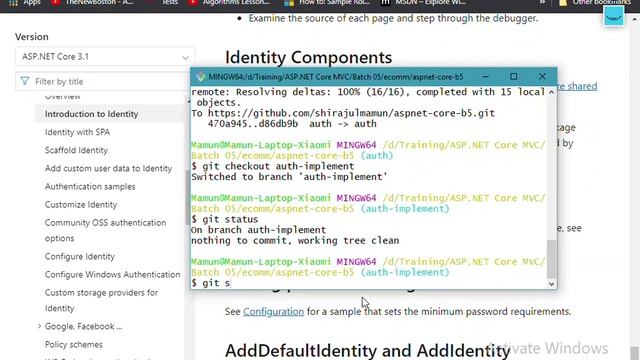Open Add custom user data to Identity

click(108, 168)
